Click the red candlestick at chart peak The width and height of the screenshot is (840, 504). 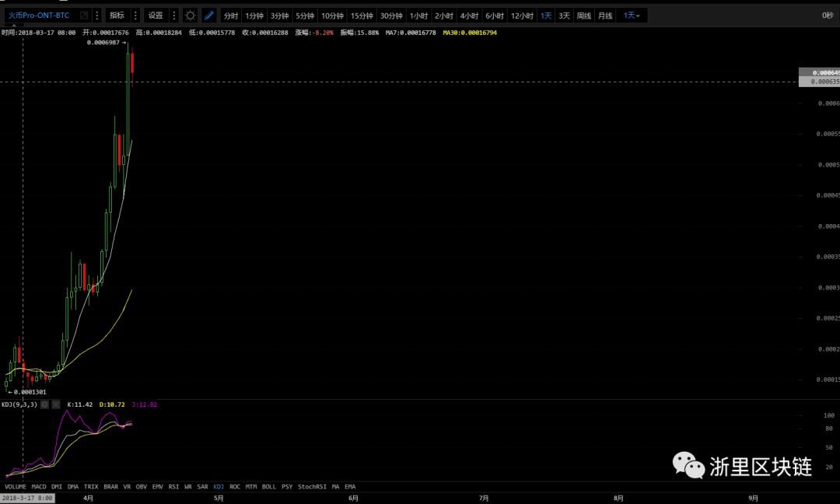(x=133, y=66)
